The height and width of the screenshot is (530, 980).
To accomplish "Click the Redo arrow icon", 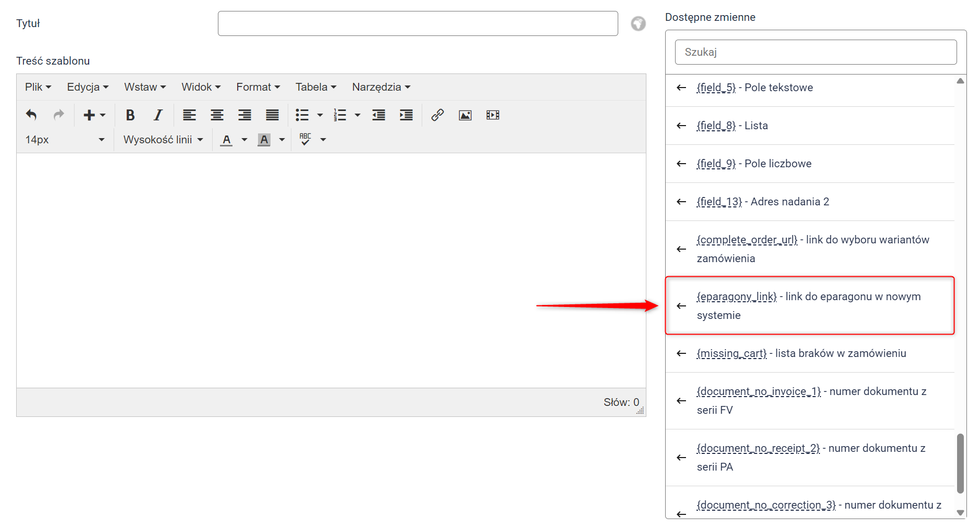I will point(59,115).
